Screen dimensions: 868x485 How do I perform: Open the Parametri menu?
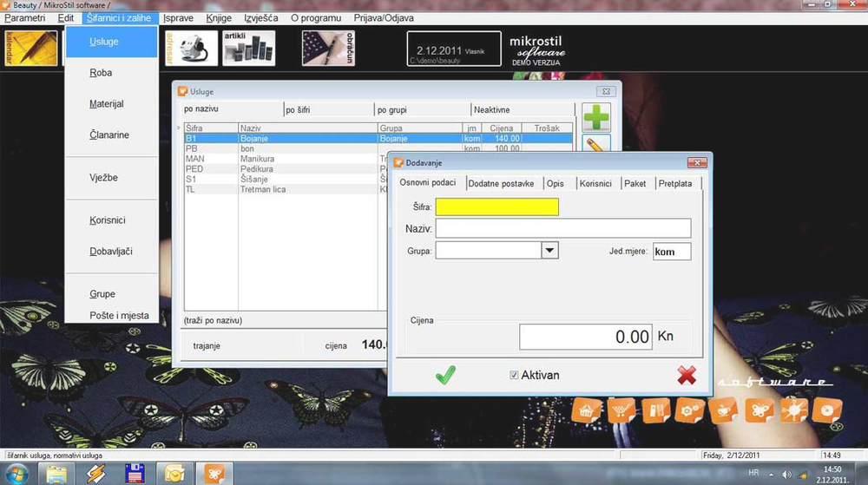pos(25,17)
